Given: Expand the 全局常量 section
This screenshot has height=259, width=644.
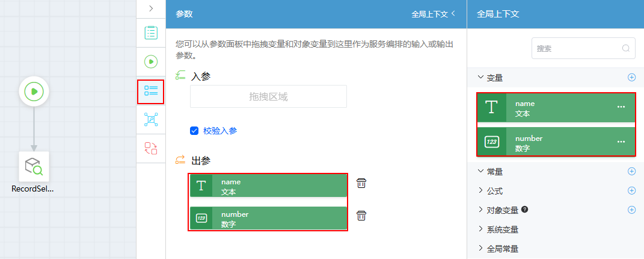Looking at the screenshot, I should pos(498,249).
